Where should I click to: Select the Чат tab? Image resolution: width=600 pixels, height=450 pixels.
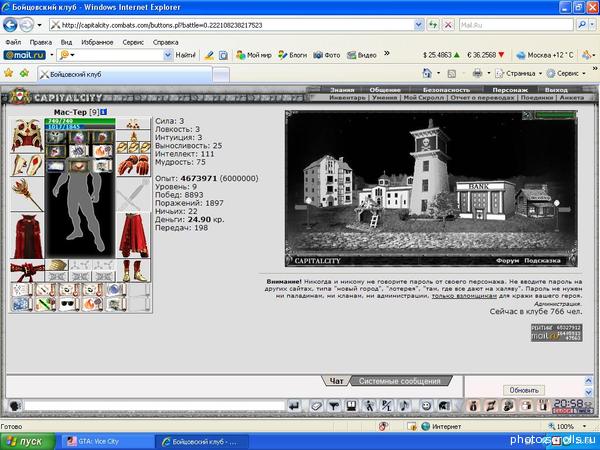pos(336,381)
